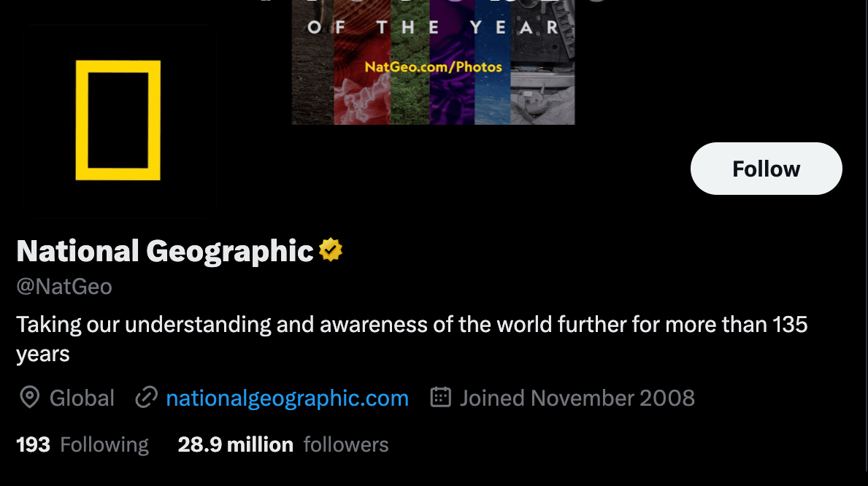This screenshot has width=868, height=486.
Task: Open the yellow rectangle profile picture
Action: pos(118,120)
